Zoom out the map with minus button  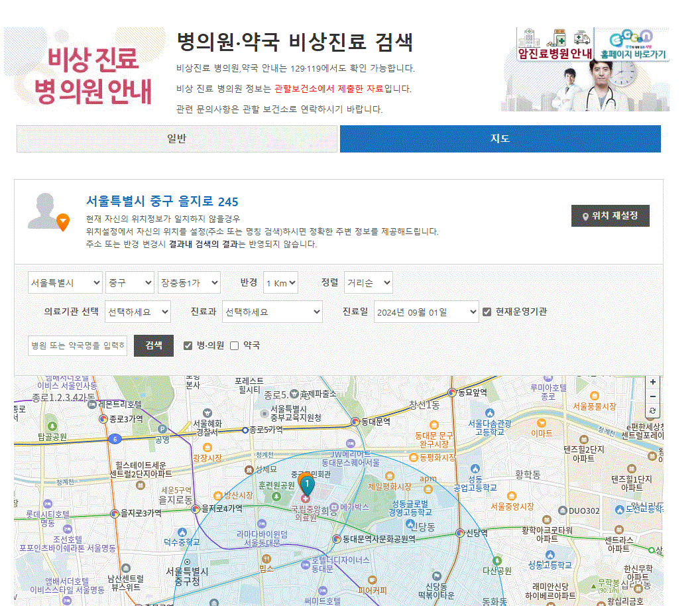click(x=653, y=396)
